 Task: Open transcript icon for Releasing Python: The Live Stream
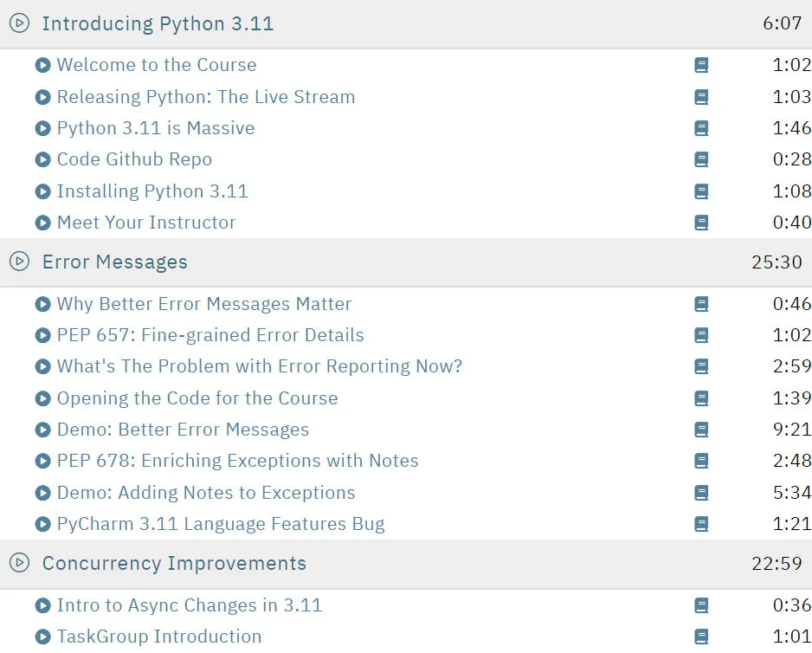click(701, 97)
